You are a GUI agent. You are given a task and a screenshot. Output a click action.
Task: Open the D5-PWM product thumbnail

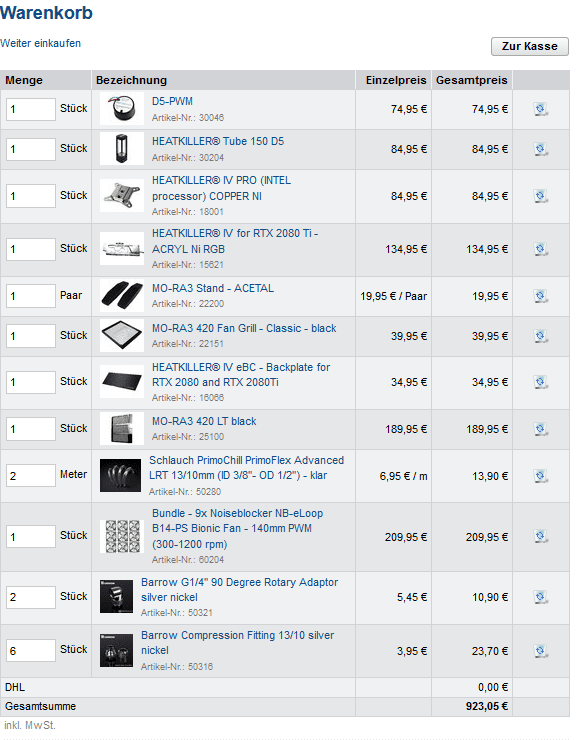(122, 109)
